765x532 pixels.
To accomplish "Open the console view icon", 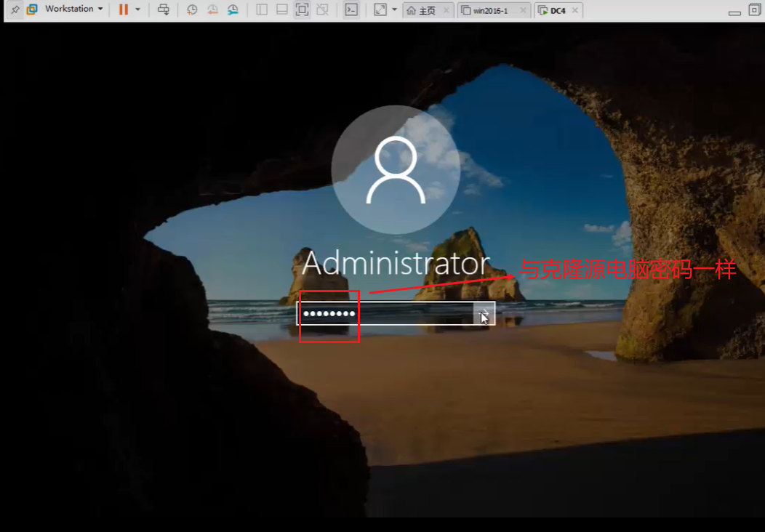I will (351, 9).
